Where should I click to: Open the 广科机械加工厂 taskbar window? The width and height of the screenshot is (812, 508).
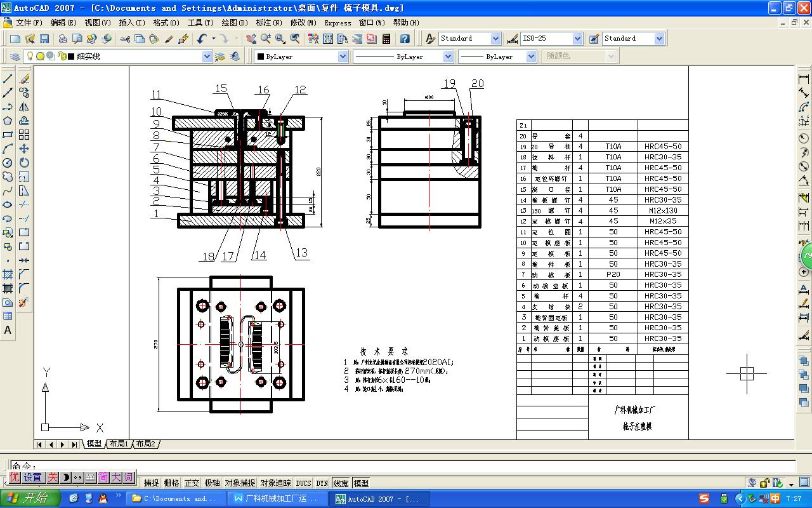(x=277, y=498)
